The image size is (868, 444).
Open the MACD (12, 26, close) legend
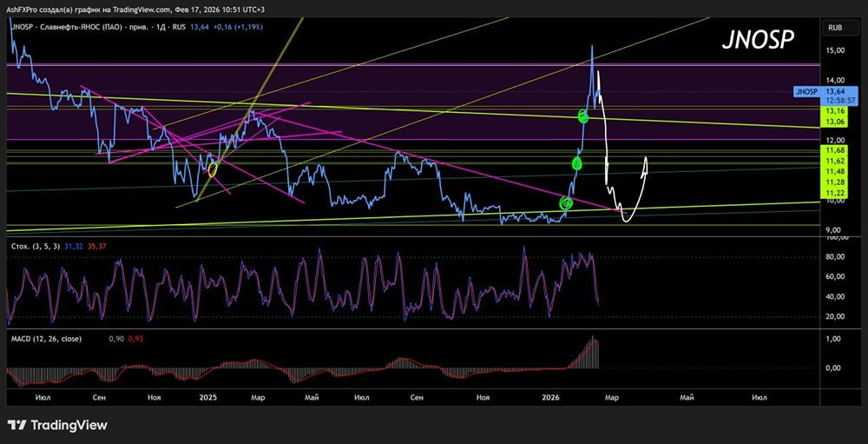tap(46, 338)
